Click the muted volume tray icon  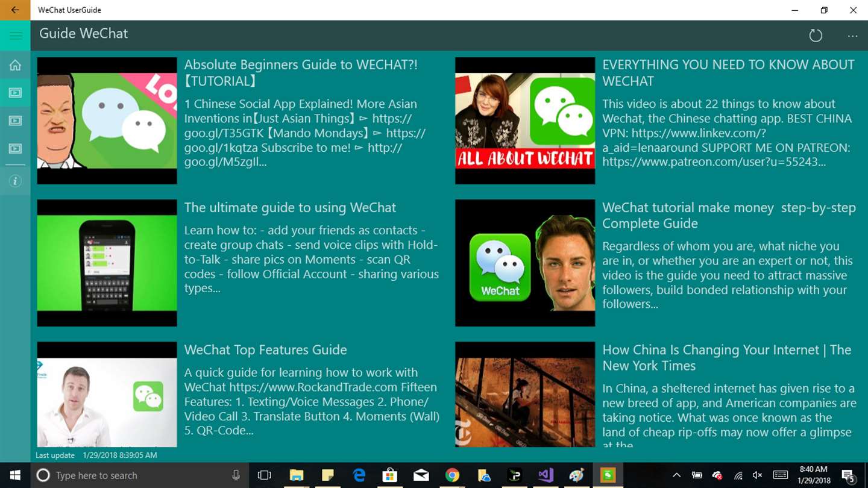pyautogui.click(x=758, y=475)
